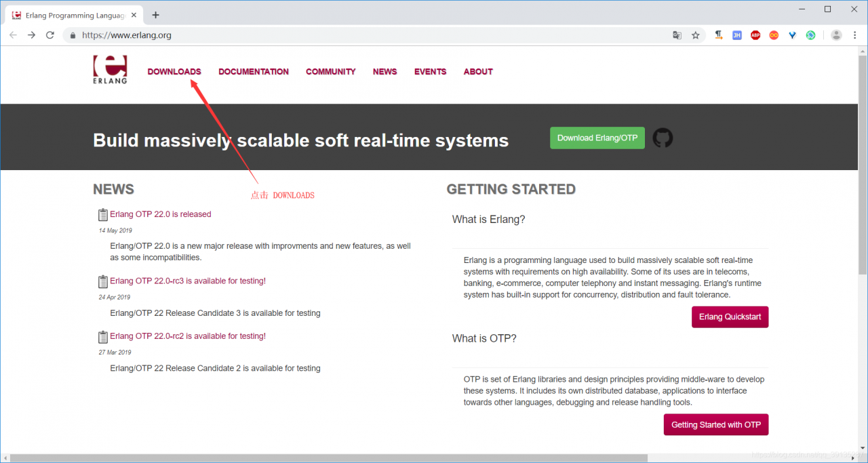Click clipboard icon beside OTP 22.0 released

coord(103,215)
